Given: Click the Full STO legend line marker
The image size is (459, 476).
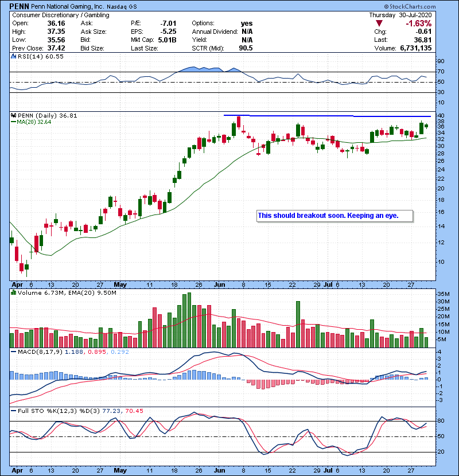Looking at the screenshot, I should pyautogui.click(x=13, y=411).
